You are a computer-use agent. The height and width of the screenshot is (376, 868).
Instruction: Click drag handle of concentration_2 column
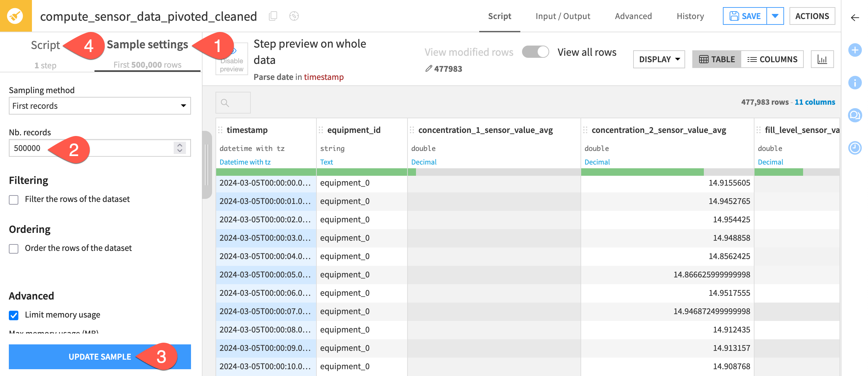586,130
